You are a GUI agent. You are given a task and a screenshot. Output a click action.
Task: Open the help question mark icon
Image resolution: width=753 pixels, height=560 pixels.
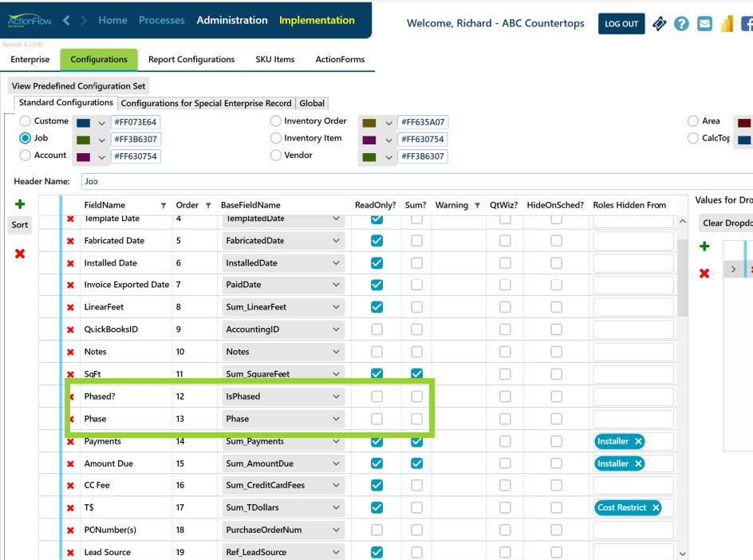[x=681, y=24]
